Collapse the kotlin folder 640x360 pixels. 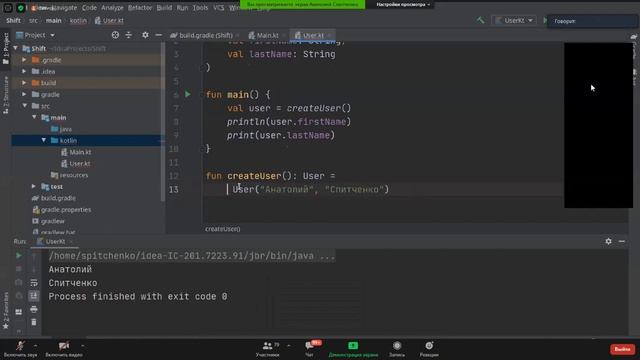[44, 140]
